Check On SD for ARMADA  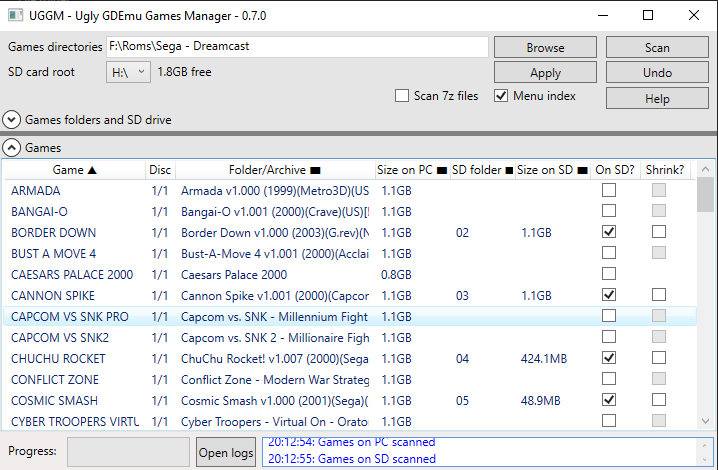coord(609,190)
